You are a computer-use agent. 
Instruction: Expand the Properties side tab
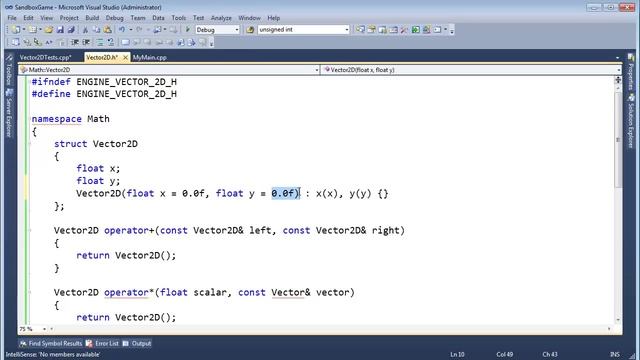[631, 72]
